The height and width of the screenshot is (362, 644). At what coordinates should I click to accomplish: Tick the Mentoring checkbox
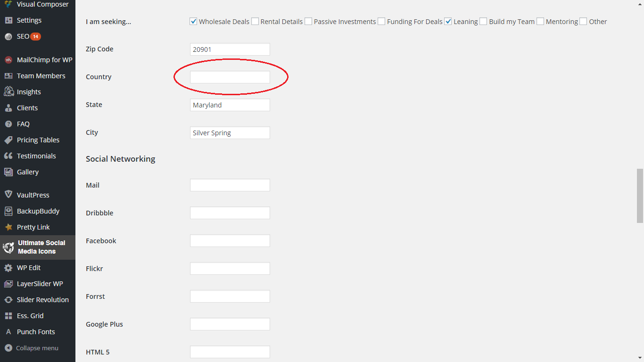click(540, 21)
